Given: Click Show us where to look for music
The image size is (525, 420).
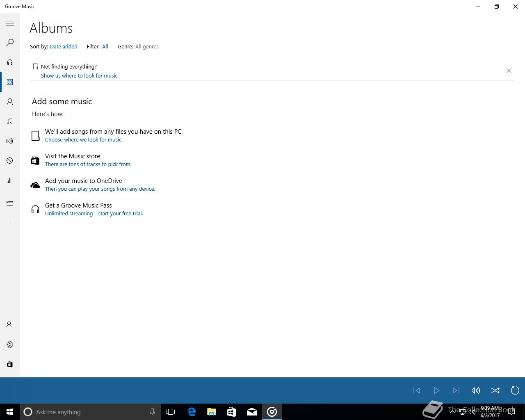Looking at the screenshot, I should [79, 75].
